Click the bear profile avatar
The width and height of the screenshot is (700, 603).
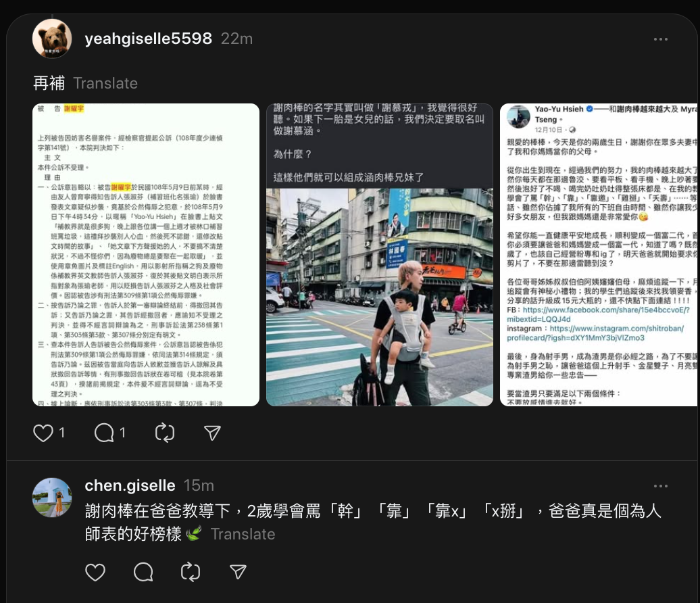52,39
